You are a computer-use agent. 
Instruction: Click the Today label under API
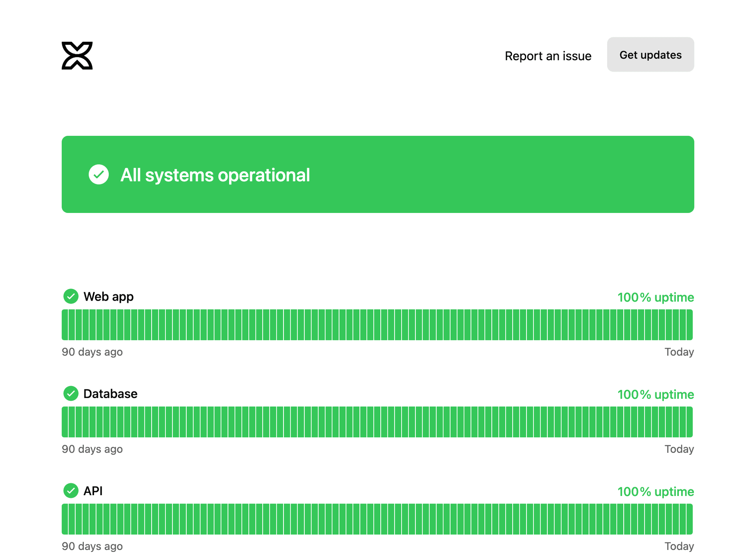click(x=679, y=546)
